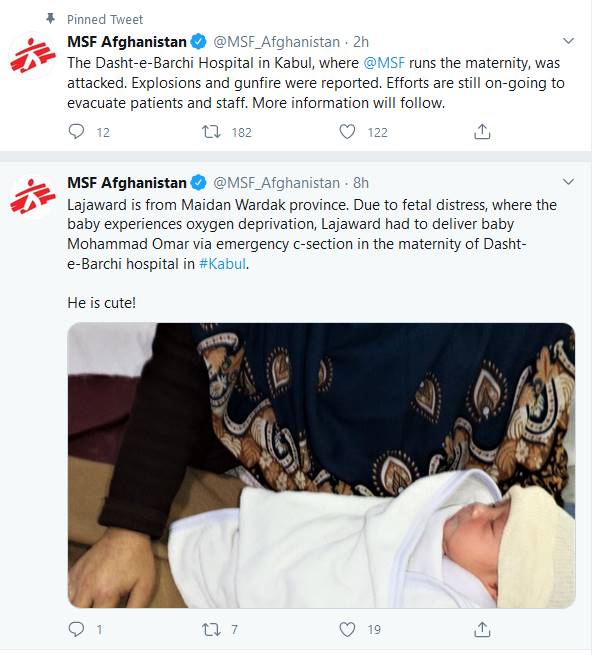Reply to the Lajaward baby tweet

coord(76,629)
